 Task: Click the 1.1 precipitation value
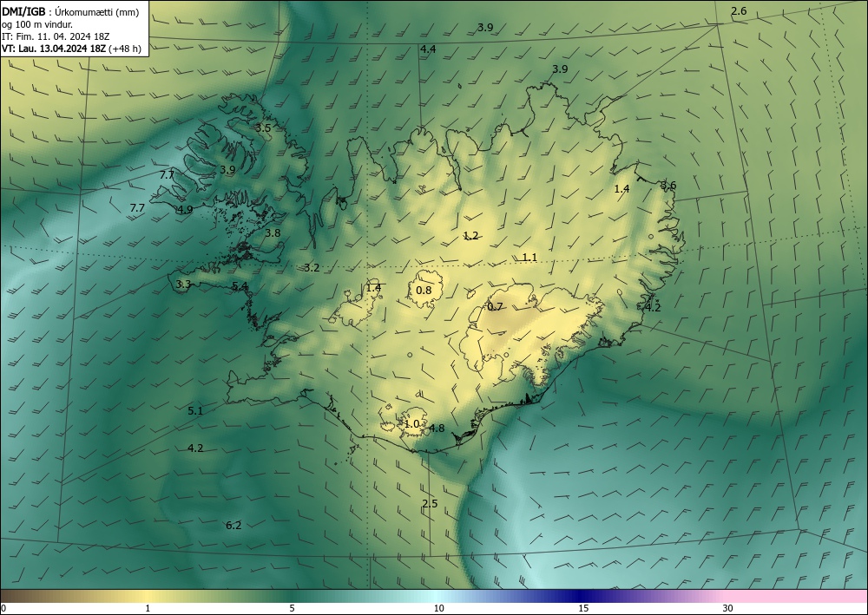click(x=529, y=257)
